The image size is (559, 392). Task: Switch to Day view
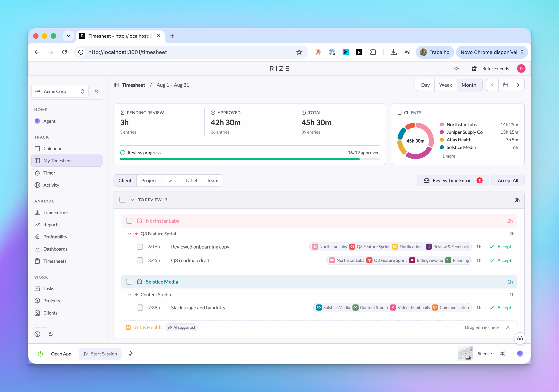(x=425, y=85)
